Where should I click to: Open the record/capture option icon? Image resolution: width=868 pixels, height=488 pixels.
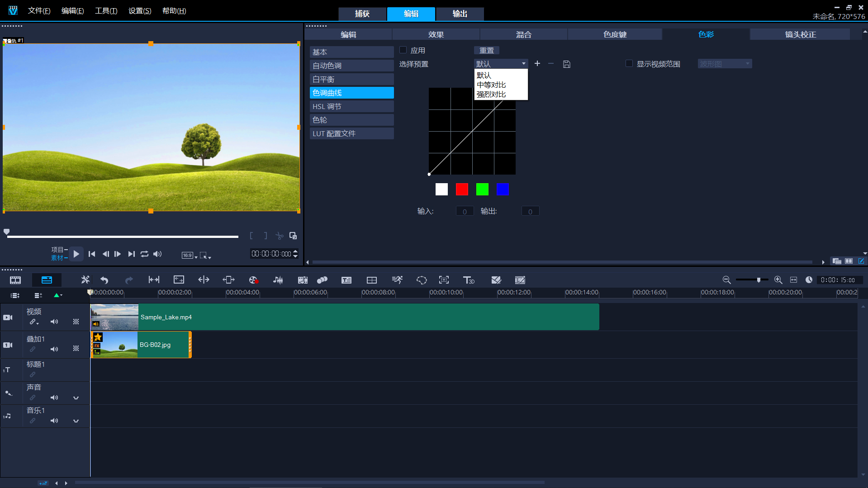click(x=253, y=280)
